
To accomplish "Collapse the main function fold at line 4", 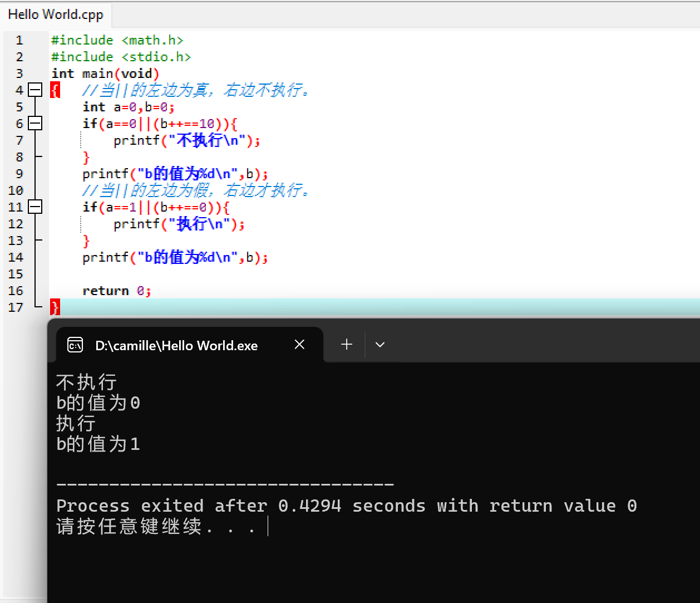I will tap(35, 90).
